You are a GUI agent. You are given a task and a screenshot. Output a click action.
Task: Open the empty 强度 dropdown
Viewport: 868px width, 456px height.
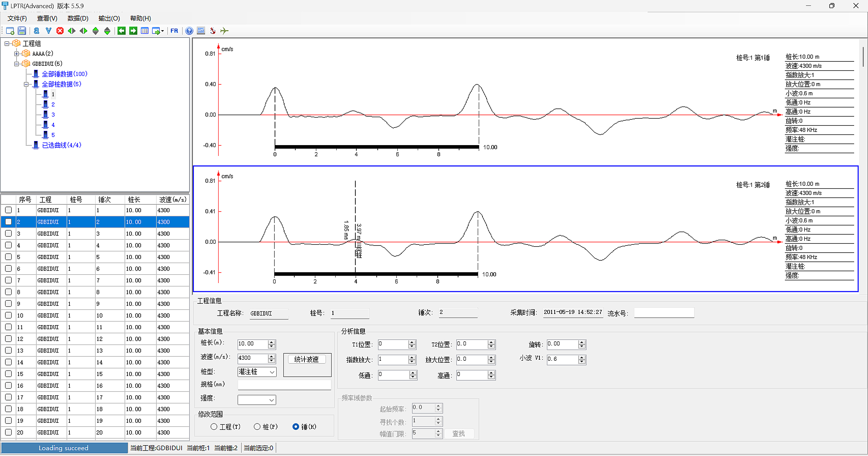pos(257,400)
